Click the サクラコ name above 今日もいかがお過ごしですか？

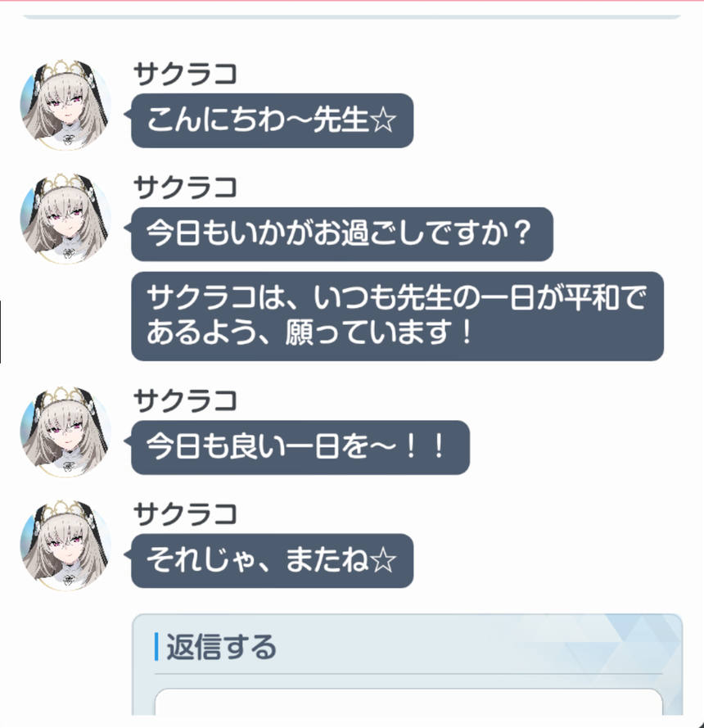click(185, 188)
